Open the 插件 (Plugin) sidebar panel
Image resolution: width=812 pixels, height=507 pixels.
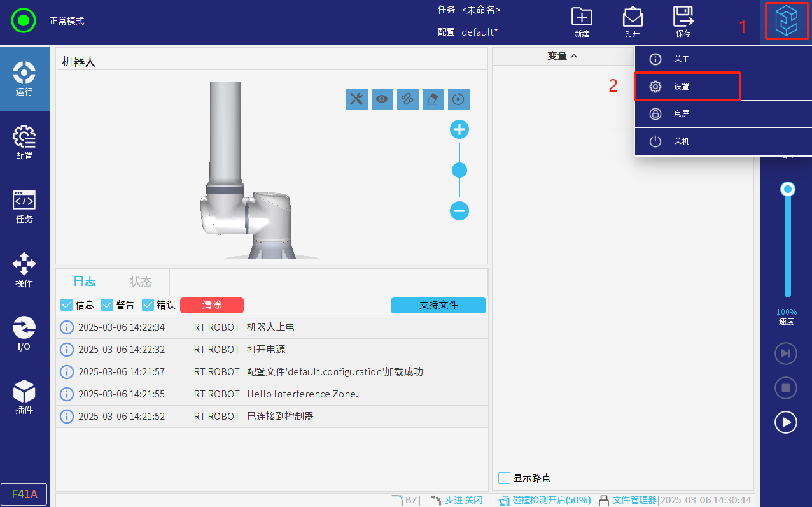(x=24, y=397)
